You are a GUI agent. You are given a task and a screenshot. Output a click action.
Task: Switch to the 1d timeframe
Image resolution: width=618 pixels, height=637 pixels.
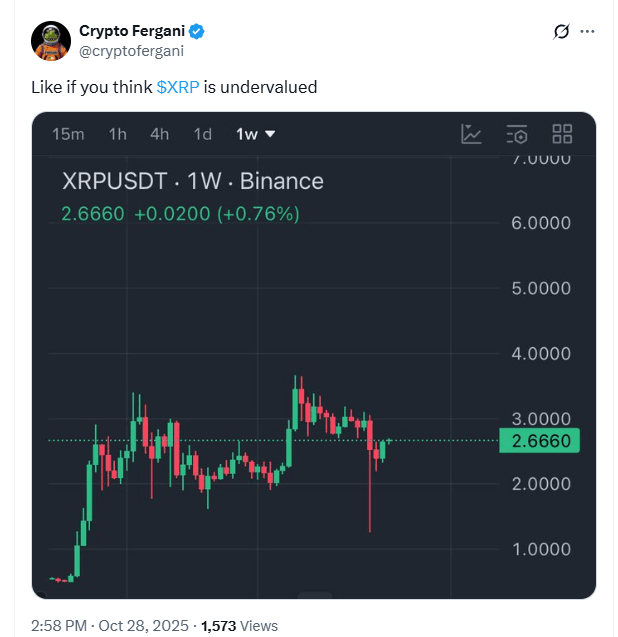(x=202, y=134)
